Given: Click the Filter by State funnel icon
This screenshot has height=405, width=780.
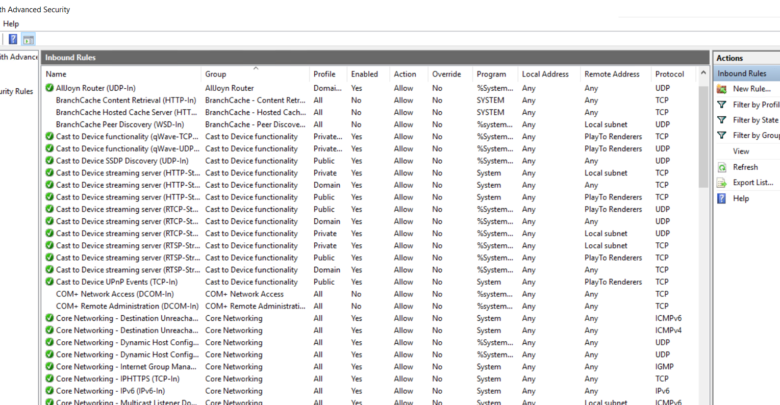Looking at the screenshot, I should pyautogui.click(x=722, y=120).
